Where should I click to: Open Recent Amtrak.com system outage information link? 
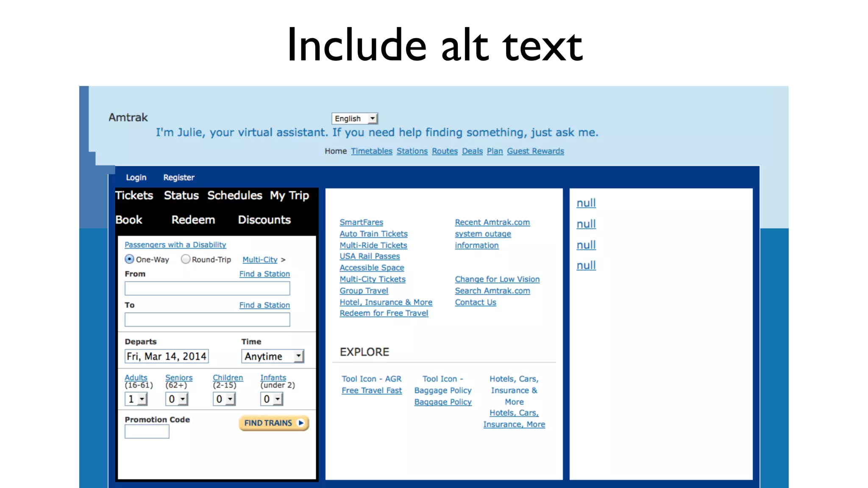pos(492,234)
